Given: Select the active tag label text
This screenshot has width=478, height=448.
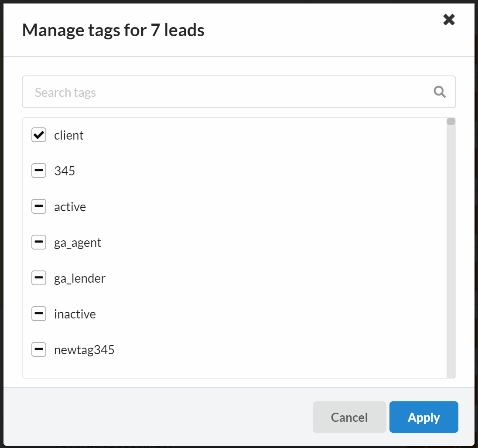Looking at the screenshot, I should click(70, 206).
